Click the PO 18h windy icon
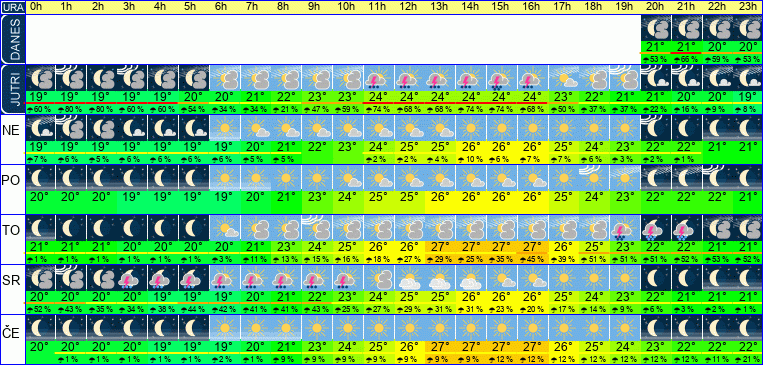Screen dimensions: 763x365 click(595, 178)
